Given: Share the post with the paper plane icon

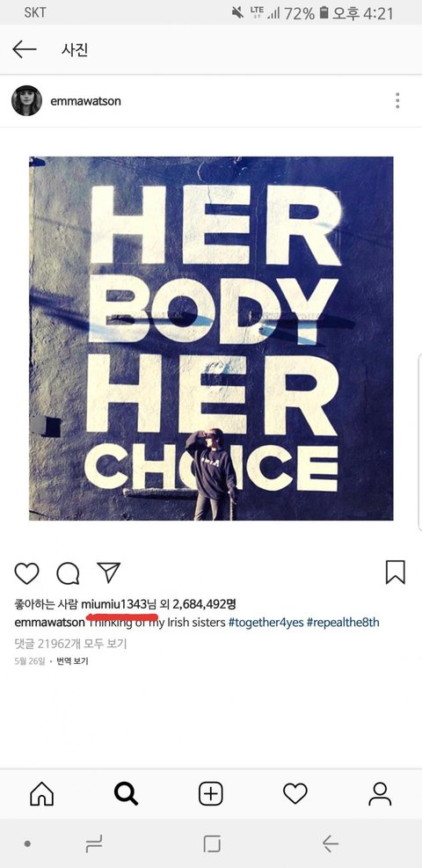Looking at the screenshot, I should click(x=108, y=573).
